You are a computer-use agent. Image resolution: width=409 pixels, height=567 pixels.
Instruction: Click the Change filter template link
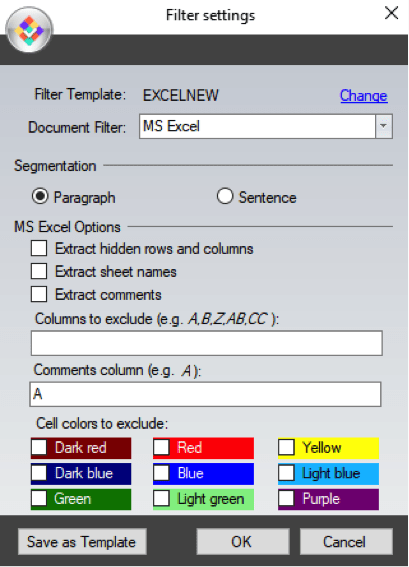click(x=363, y=96)
